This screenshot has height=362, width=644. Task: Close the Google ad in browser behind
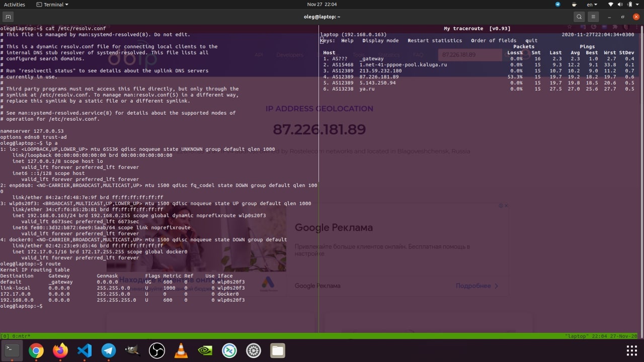point(506,206)
